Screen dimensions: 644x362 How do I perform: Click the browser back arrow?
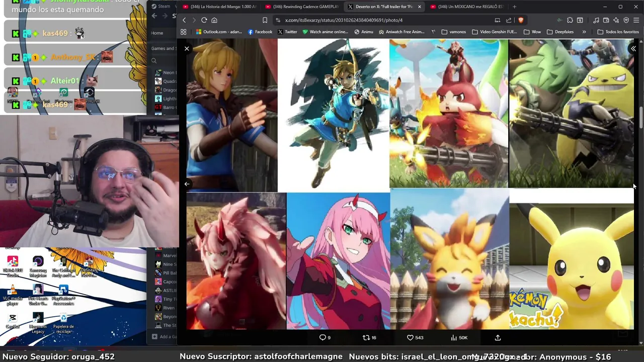click(184, 20)
